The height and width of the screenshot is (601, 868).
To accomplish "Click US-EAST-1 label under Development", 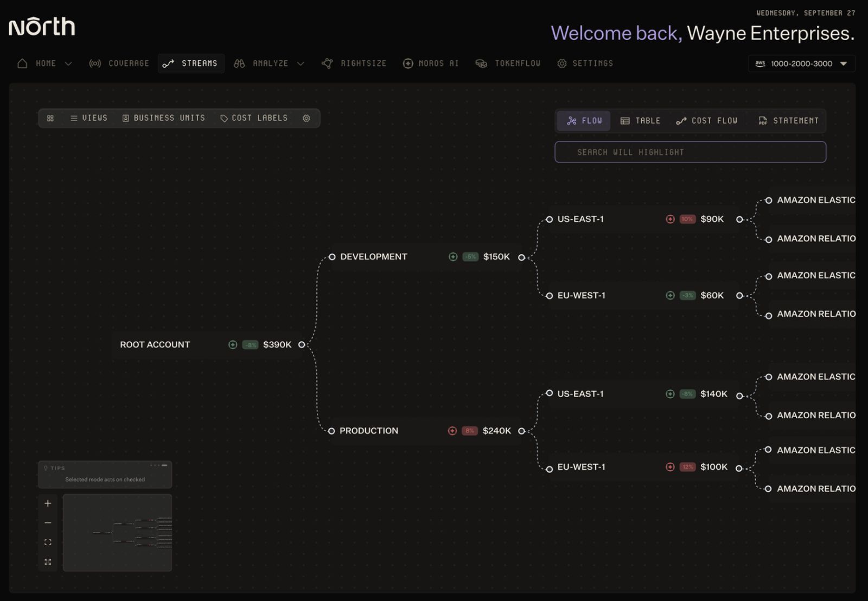I will point(580,219).
